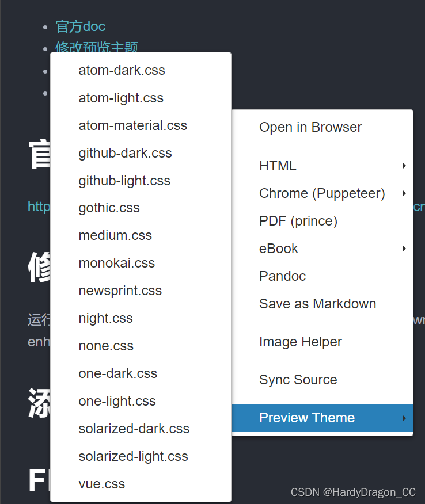Expand the HTML export submenu
The height and width of the screenshot is (504, 425).
[278, 166]
